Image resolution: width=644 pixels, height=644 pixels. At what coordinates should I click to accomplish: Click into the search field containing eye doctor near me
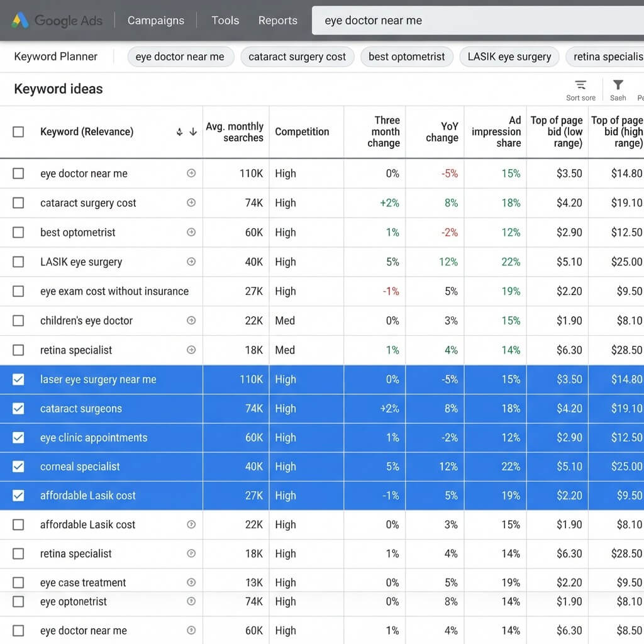click(478, 21)
